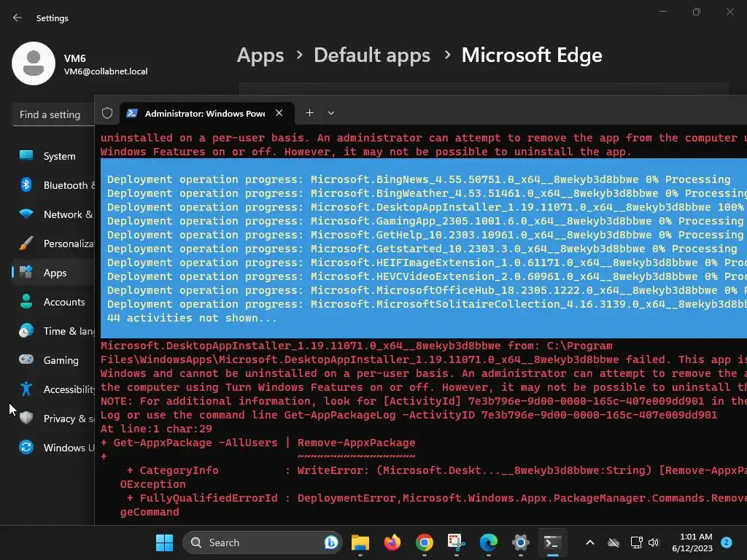The width and height of the screenshot is (747, 560).
Task: Open Privacy & security settings
Action: pyautogui.click(x=53, y=419)
